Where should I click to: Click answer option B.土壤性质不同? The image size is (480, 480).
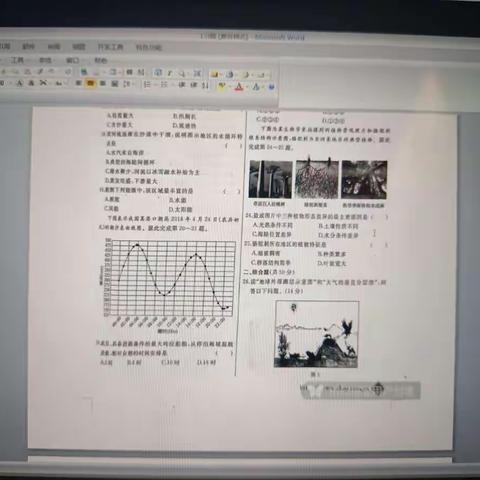(x=338, y=226)
